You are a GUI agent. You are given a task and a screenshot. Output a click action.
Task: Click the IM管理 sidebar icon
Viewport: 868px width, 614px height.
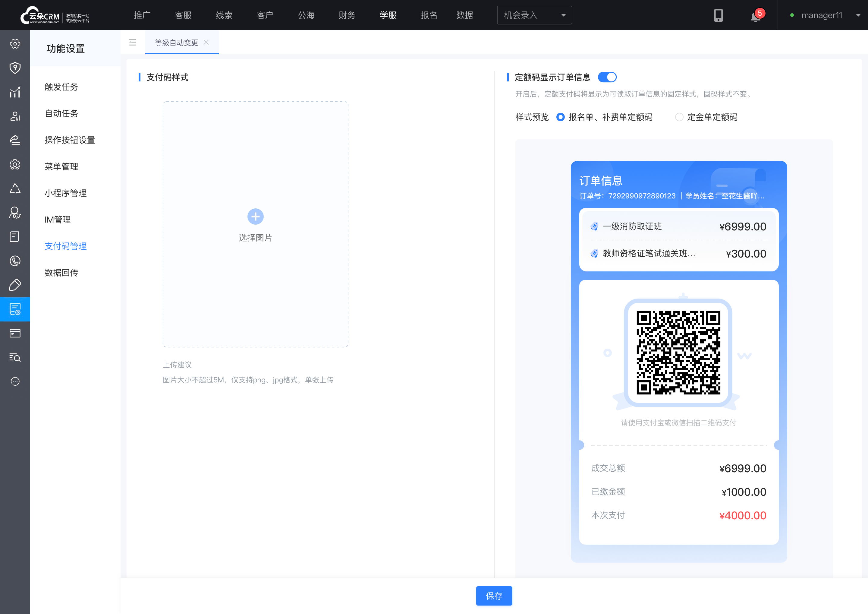pos(58,219)
